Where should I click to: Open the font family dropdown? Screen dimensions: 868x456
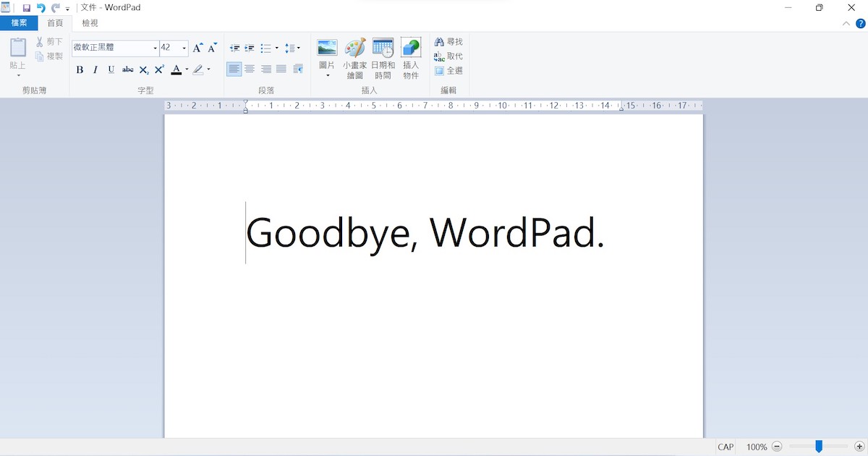pyautogui.click(x=156, y=48)
